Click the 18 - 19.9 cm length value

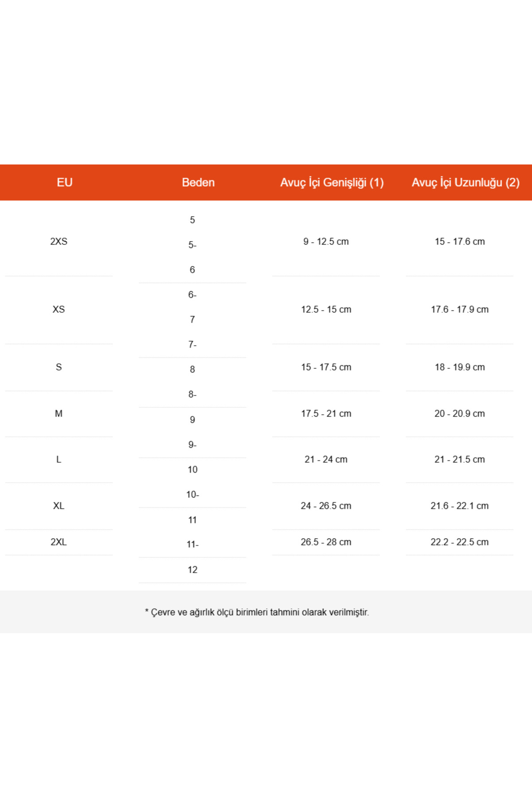coord(460,367)
